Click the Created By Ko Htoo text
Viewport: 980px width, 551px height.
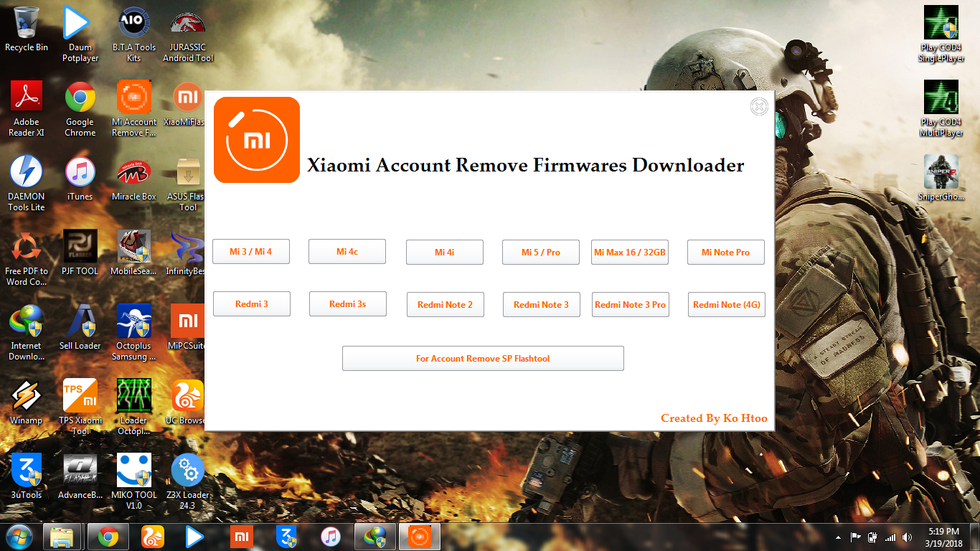[714, 418]
